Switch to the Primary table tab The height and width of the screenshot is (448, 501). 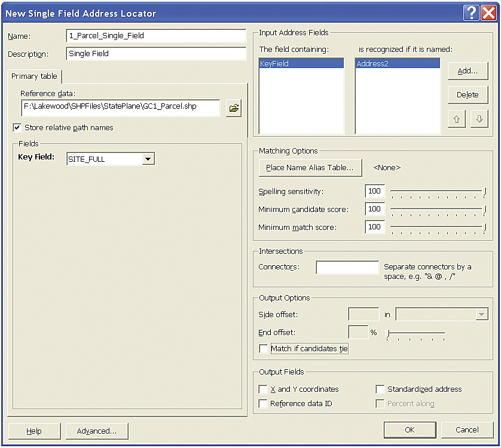(34, 76)
